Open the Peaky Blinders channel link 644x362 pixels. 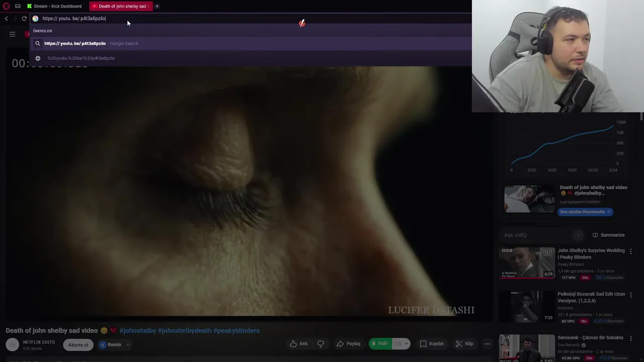tap(571, 264)
